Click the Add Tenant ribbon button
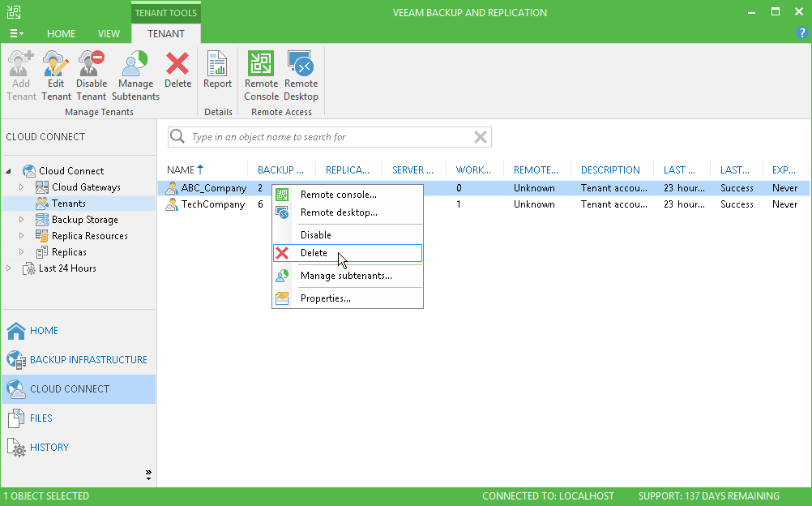 21,75
